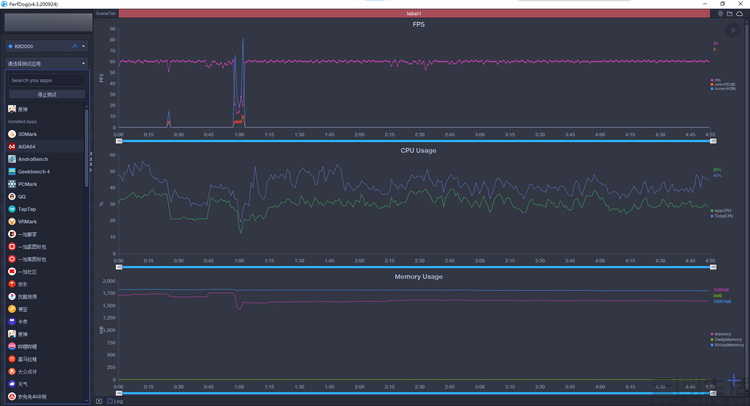The image size is (750, 406).
Task: Click the Memory Usage chart title
Action: coord(419,276)
